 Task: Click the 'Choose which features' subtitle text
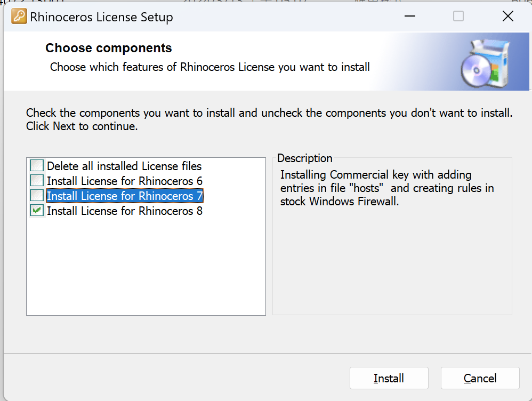[209, 67]
